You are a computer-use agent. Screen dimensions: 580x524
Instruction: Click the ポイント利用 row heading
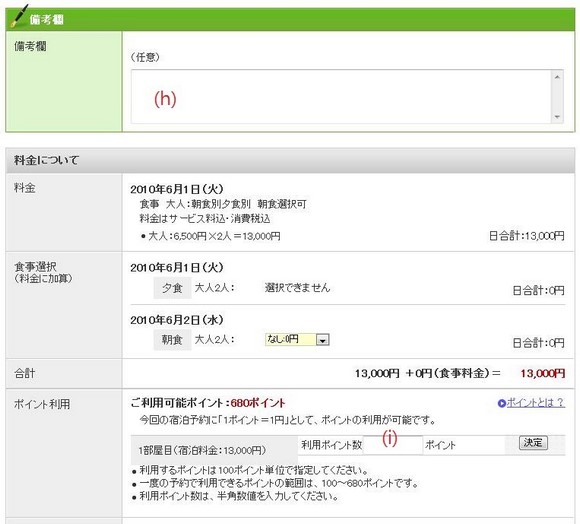[42, 404]
